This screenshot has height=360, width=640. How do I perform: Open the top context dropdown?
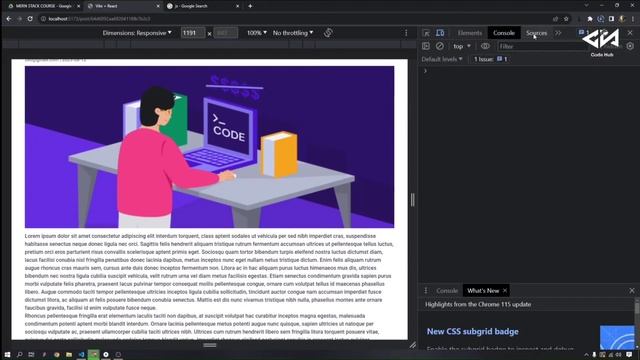(x=462, y=47)
